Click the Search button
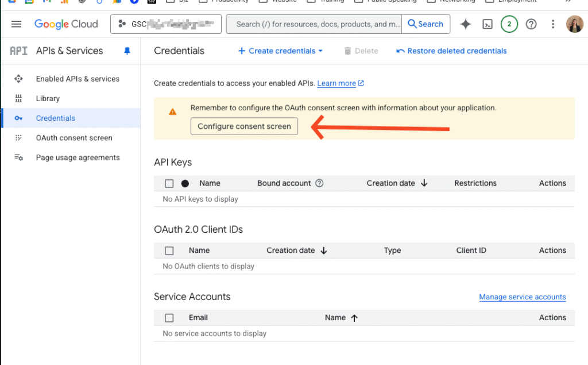Image resolution: width=588 pixels, height=365 pixels. coord(425,24)
